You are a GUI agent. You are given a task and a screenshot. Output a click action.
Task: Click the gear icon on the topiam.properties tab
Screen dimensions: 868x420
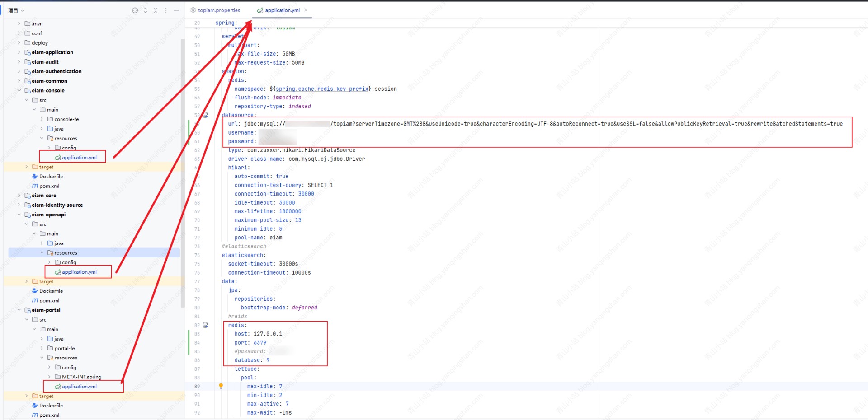point(193,10)
